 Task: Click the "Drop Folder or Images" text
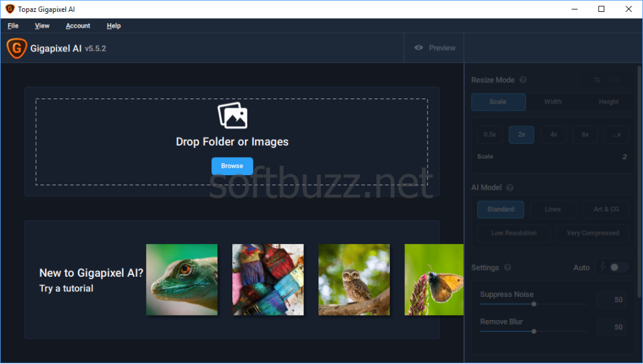coord(232,142)
